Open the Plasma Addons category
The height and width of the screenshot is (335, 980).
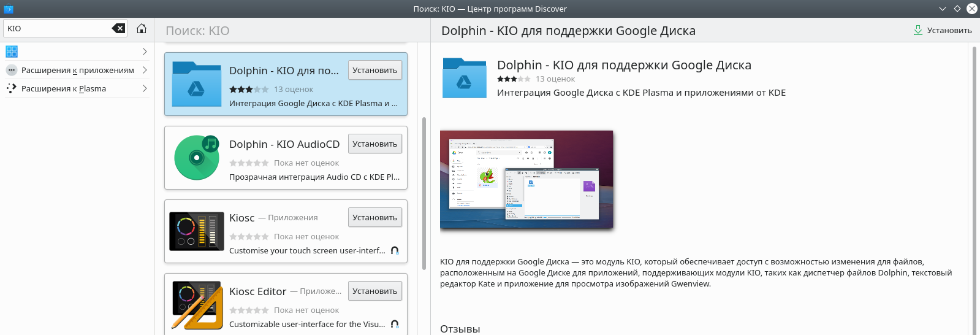pos(77,88)
